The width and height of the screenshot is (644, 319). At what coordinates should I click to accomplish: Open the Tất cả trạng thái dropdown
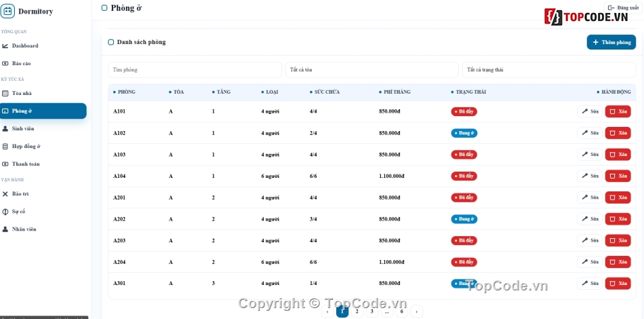[549, 70]
